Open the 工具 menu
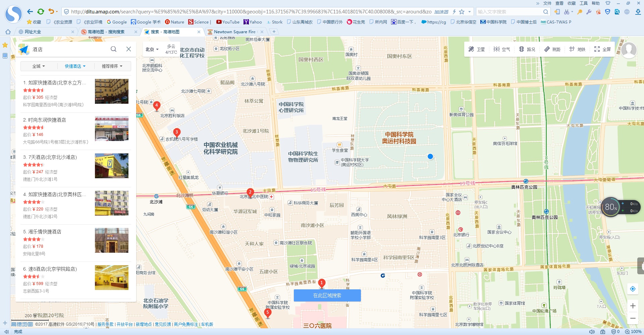 coord(584,3)
